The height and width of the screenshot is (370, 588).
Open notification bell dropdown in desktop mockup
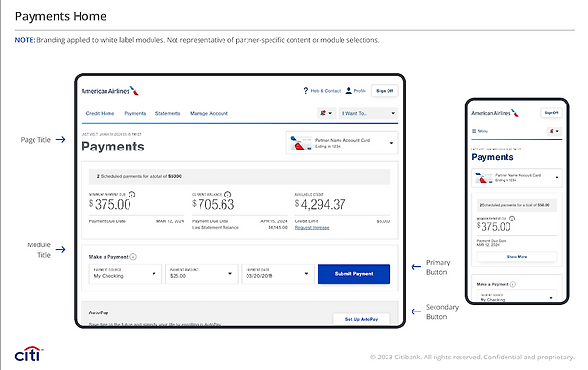click(326, 113)
